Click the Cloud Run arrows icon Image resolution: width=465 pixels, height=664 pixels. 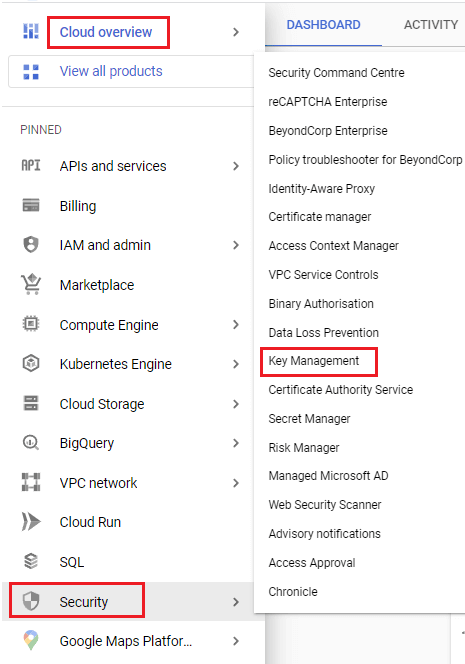pos(31,522)
